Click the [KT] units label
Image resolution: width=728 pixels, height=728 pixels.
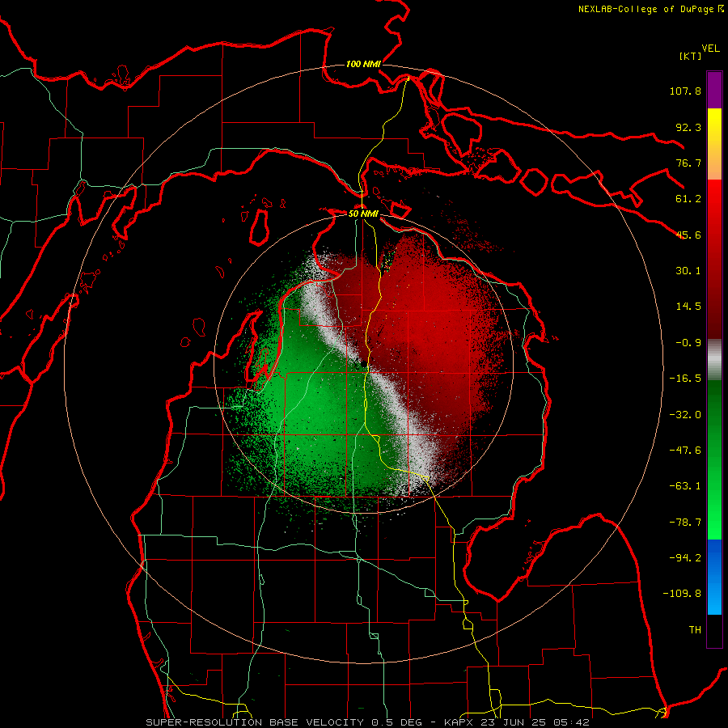point(690,56)
